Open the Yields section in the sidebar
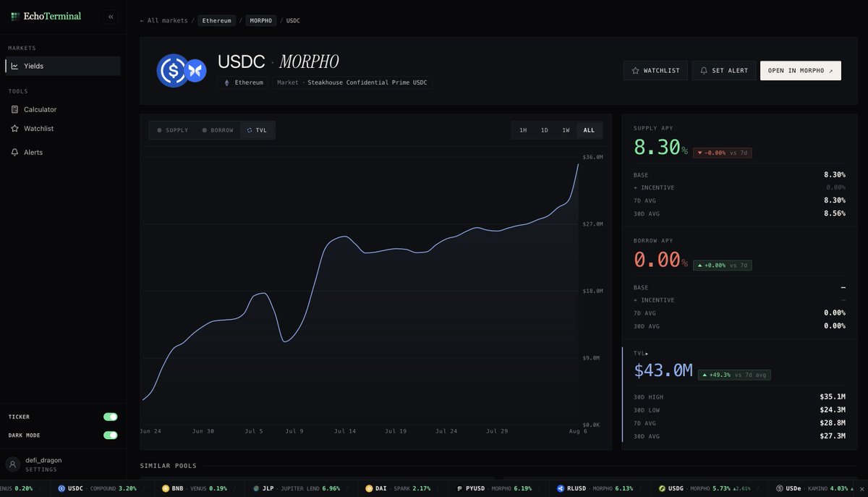 [x=62, y=66]
